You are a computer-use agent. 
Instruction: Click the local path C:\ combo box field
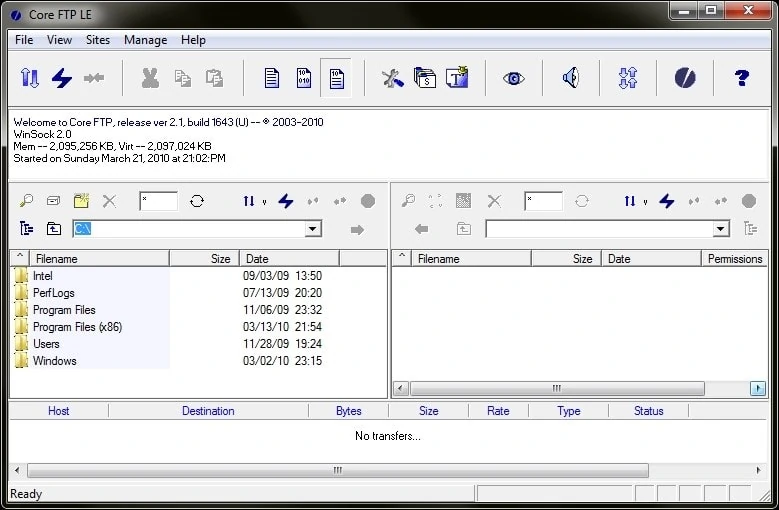click(x=197, y=229)
